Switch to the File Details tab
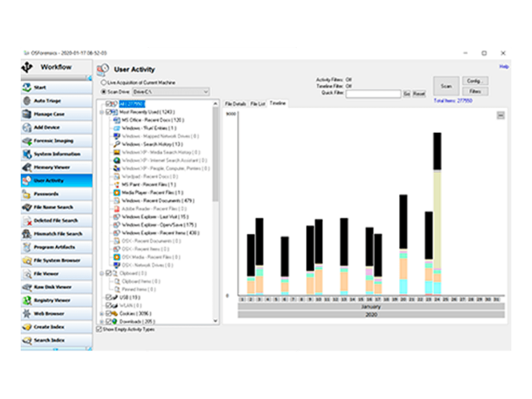 (x=235, y=103)
